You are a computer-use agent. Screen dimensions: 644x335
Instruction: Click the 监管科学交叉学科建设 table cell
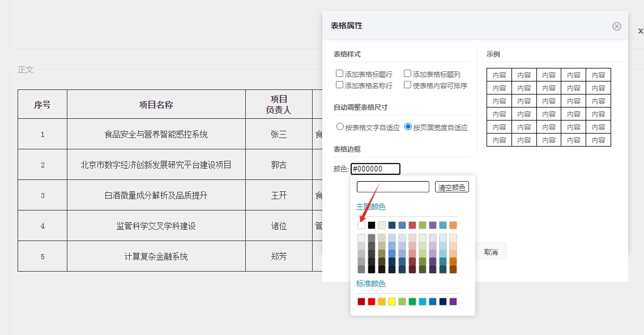click(156, 226)
